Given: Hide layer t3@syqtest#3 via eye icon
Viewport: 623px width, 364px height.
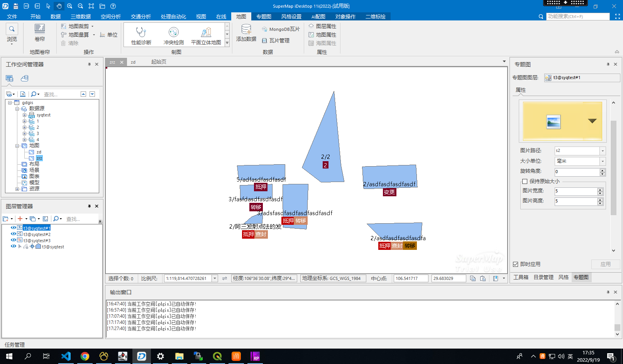Looking at the screenshot, I should click(14, 240).
